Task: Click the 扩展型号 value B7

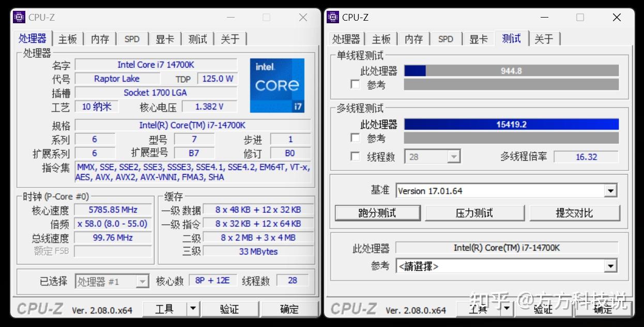Action: 194,153
